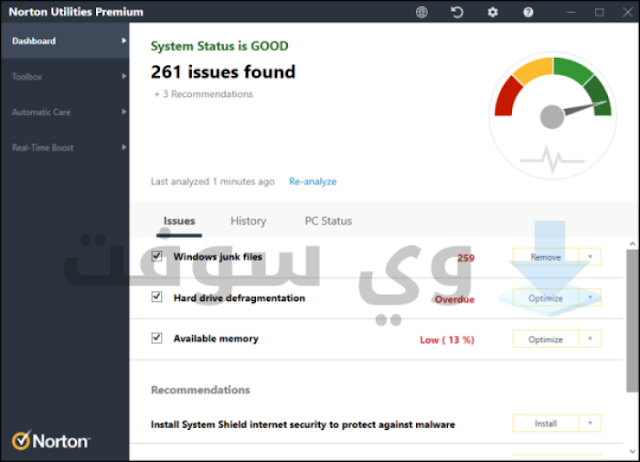
Task: Click the undo/restore arrow icon
Action: click(x=457, y=12)
